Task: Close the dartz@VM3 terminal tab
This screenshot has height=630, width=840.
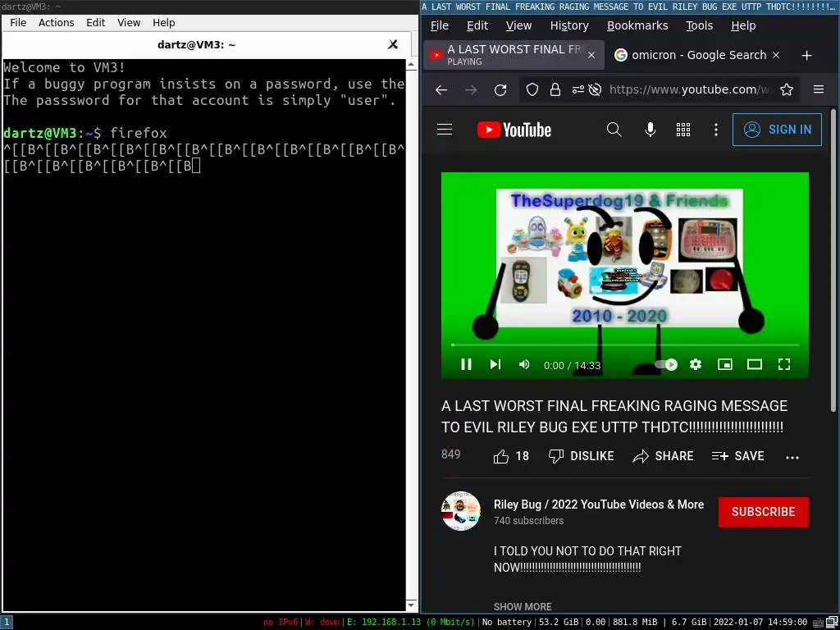Action: click(x=393, y=44)
